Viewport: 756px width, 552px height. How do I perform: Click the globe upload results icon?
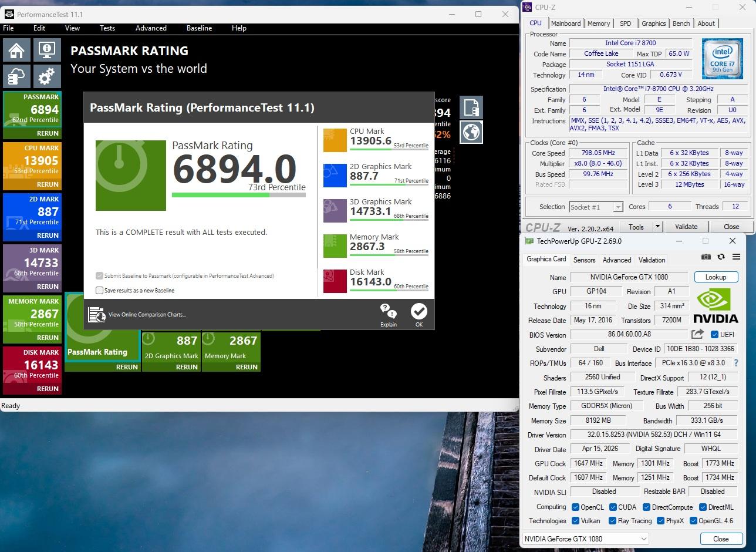click(x=471, y=132)
